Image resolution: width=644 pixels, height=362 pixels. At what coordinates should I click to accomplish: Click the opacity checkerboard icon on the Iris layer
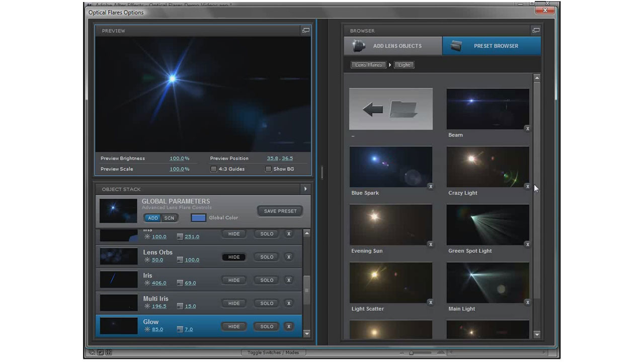[x=180, y=283]
